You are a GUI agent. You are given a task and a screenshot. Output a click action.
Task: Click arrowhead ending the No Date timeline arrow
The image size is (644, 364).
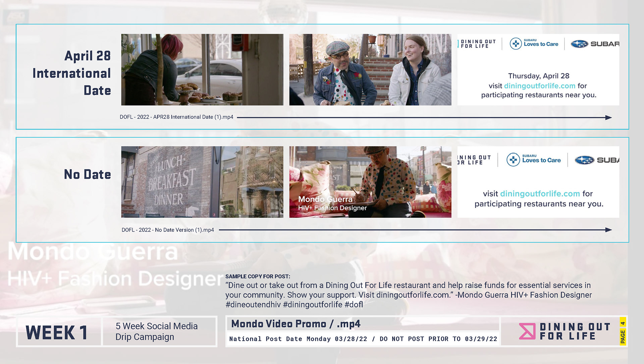point(608,230)
